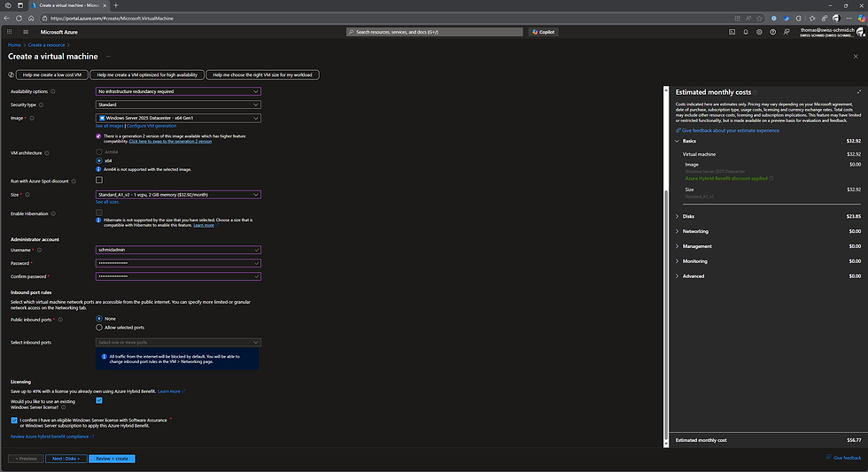
Task: Open the Edge Copilot sidebar icon
Action: 862,19
